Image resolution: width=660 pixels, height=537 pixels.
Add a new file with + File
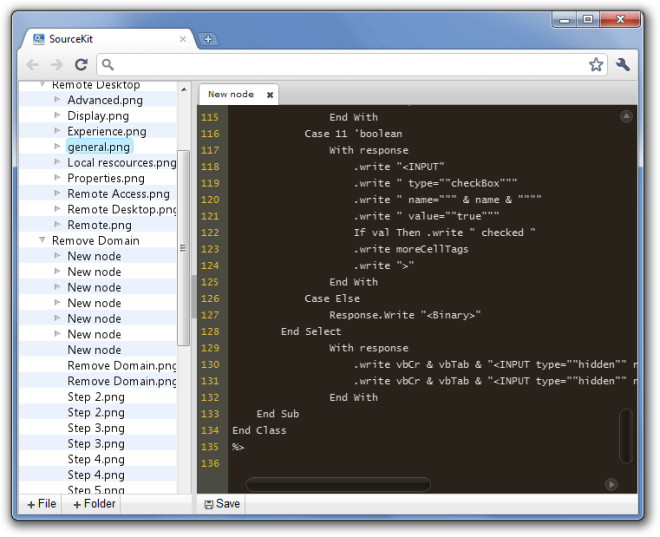(x=41, y=504)
